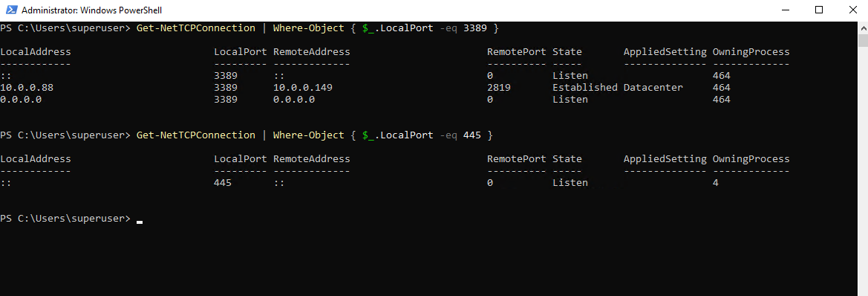Click the first OwningProcess column header

pyautogui.click(x=751, y=52)
